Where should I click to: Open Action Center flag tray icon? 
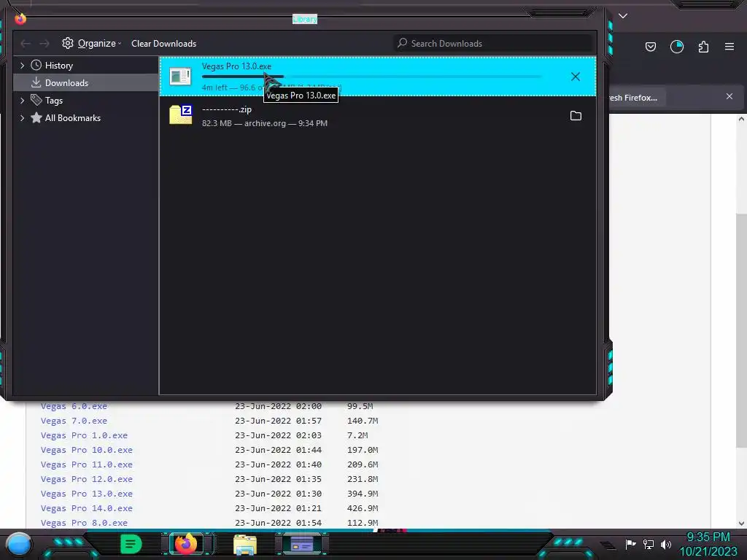click(630, 544)
